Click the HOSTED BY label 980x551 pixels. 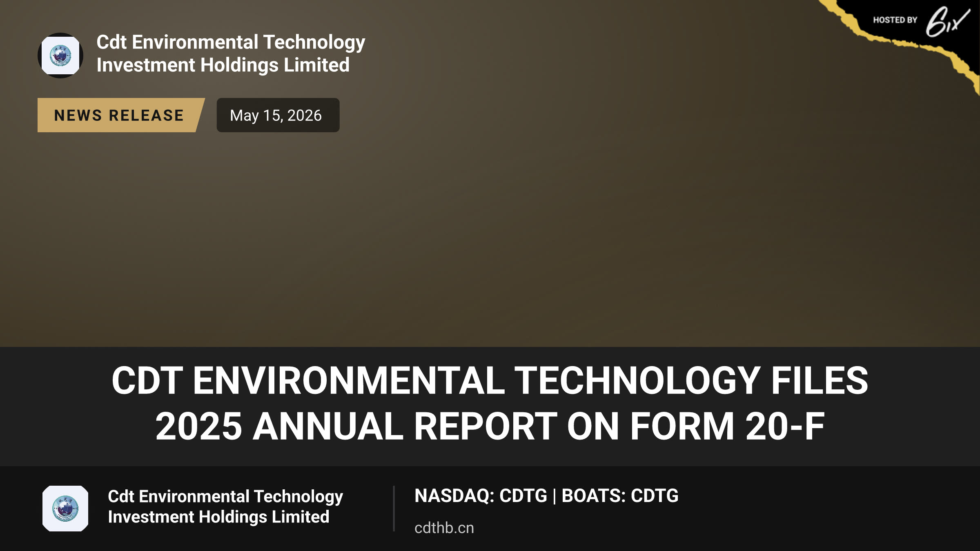click(895, 20)
